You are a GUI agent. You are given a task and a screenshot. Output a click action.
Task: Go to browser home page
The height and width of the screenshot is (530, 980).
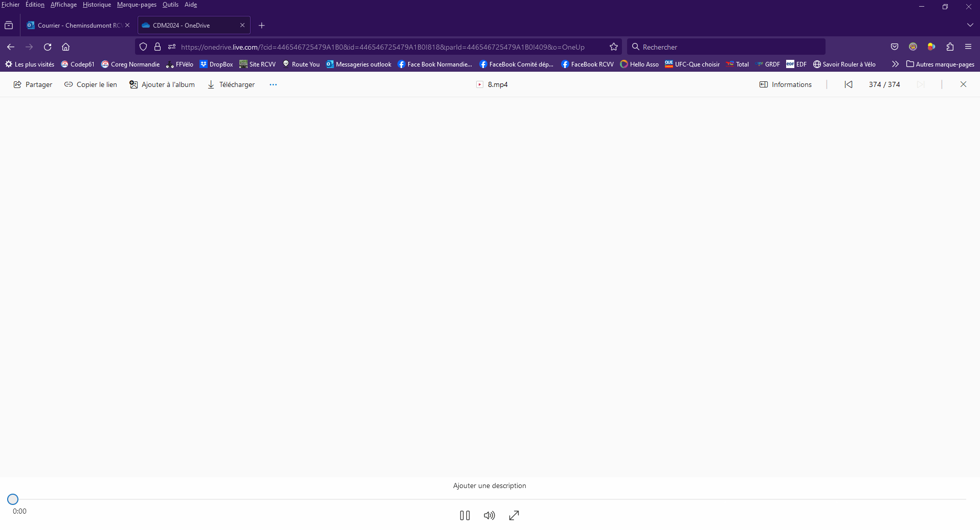tap(65, 47)
